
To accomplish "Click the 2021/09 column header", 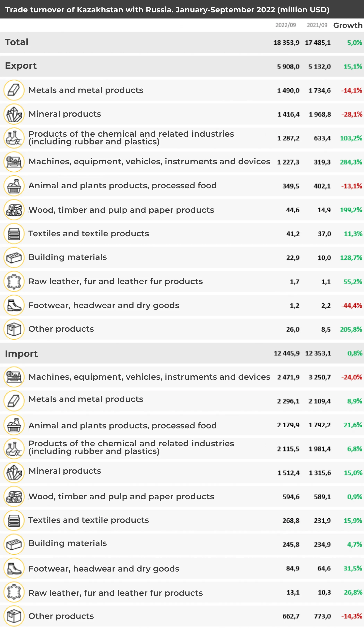I will pos(317,25).
